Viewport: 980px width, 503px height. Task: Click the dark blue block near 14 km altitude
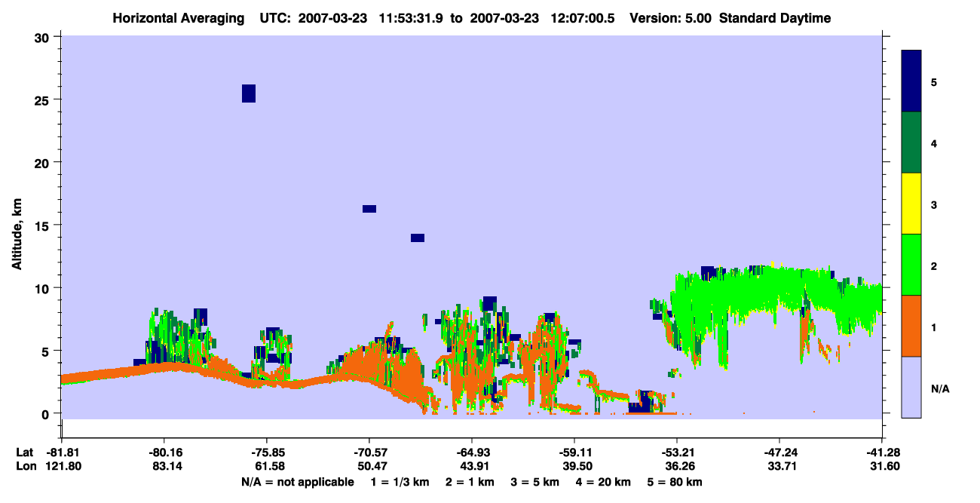point(418,238)
